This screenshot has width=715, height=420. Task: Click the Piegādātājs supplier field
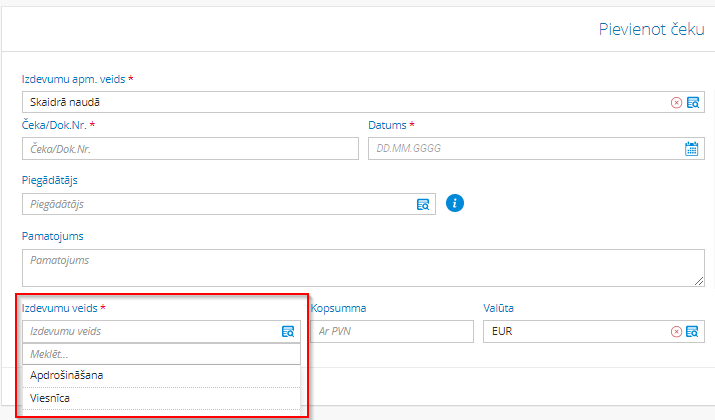(215, 204)
